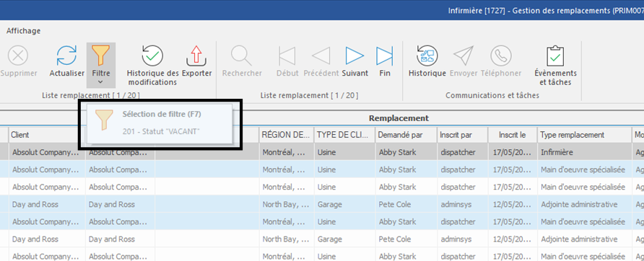Click the Supprimer delete icon
The width and height of the screenshot is (644, 261).
[17, 56]
